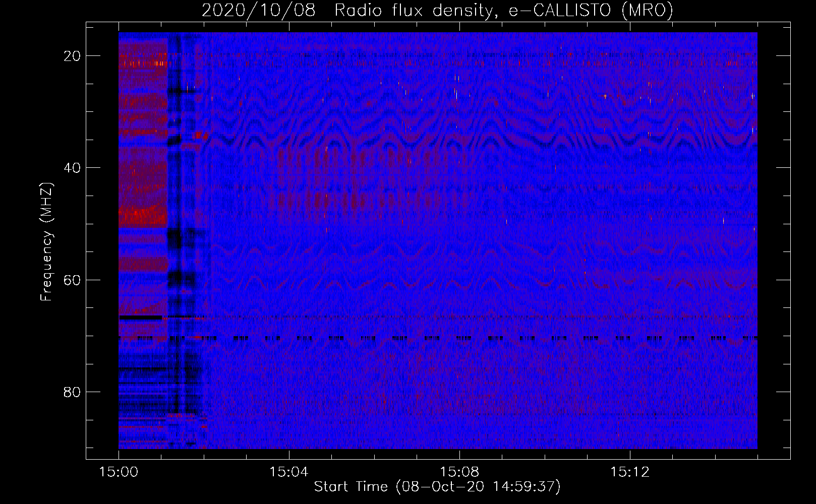Click the 15:00 time tick label
This screenshot has width=816, height=504.
click(x=119, y=472)
